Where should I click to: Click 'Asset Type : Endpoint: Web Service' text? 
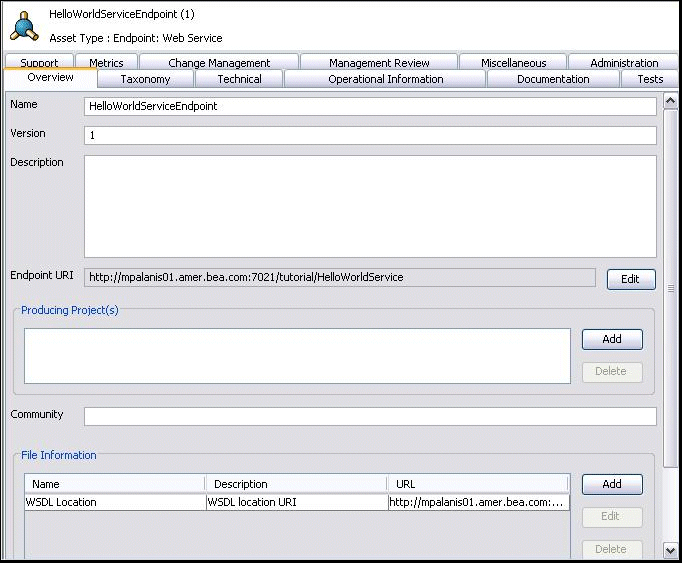pos(136,38)
